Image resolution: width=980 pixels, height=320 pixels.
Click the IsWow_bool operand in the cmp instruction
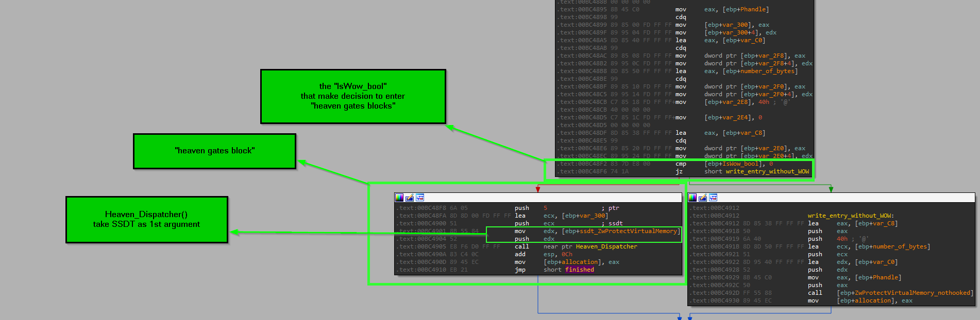pyautogui.click(x=741, y=164)
